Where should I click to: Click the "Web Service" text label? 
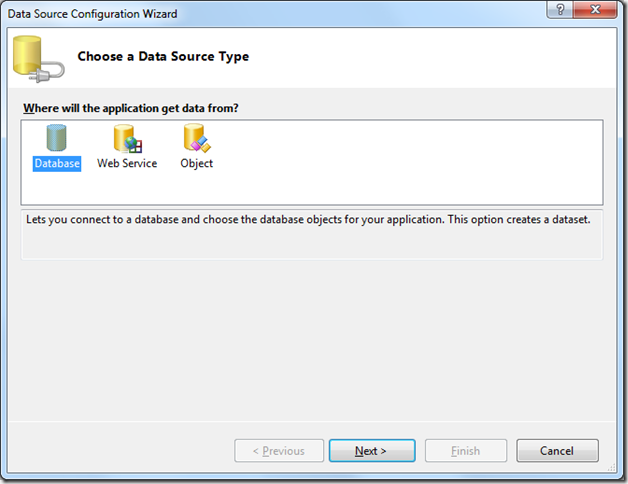click(x=127, y=164)
